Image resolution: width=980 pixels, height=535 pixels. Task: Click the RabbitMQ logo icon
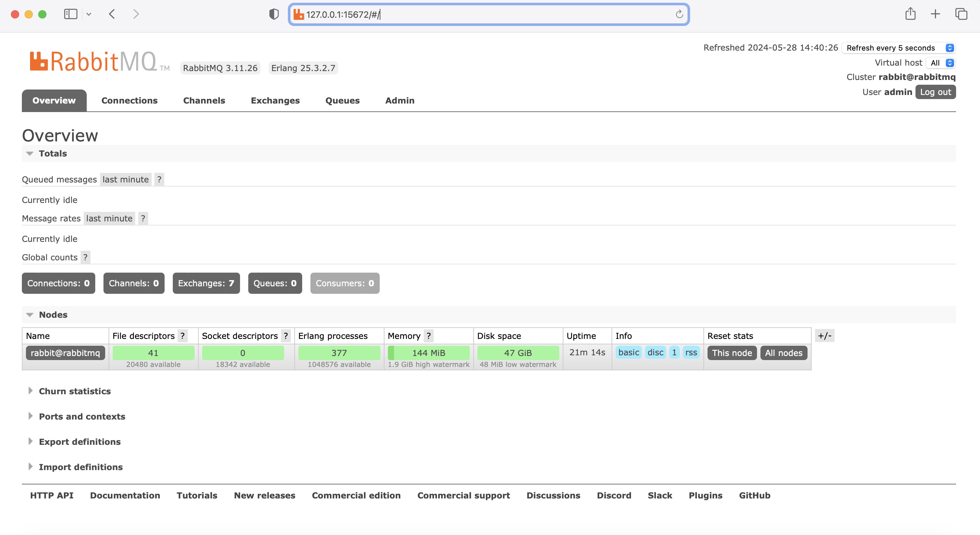39,60
